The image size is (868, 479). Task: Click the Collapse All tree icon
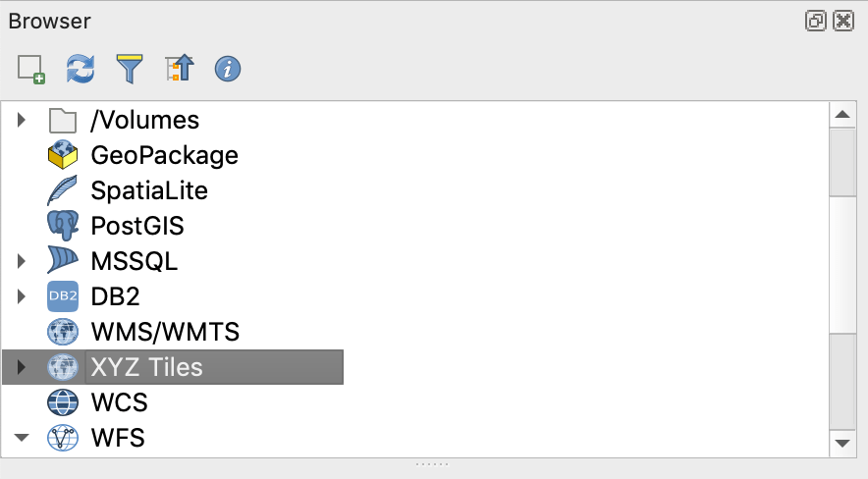click(x=180, y=69)
